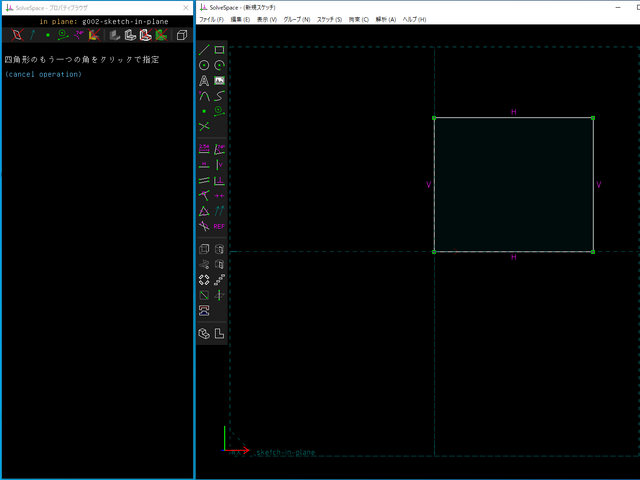Select the line segment sketch tool
640x480 pixels.
(204, 50)
